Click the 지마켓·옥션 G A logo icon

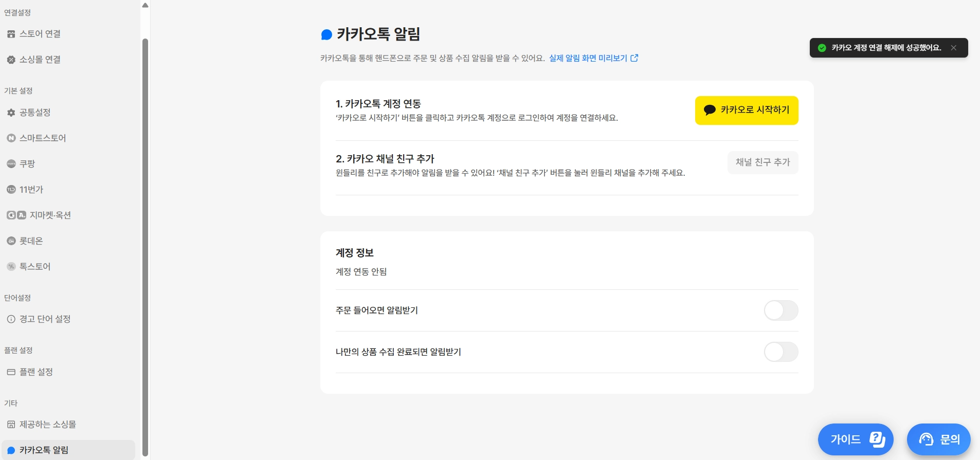pos(16,215)
